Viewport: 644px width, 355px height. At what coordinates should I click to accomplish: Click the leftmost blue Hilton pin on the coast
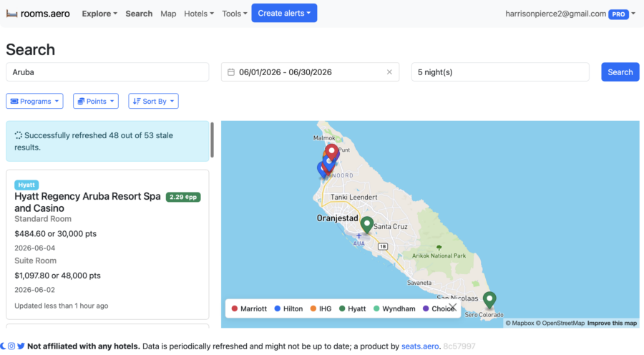322,170
